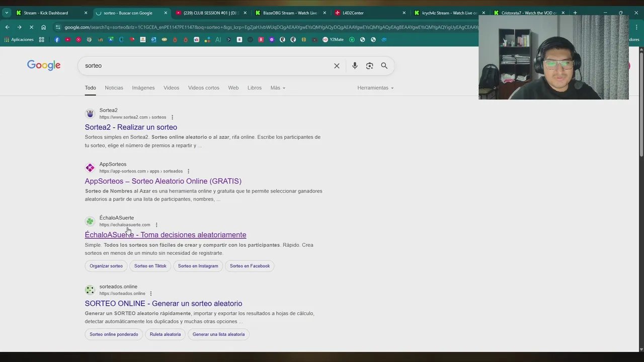View site information icon in address bar
The image size is (644, 362).
tap(58, 27)
